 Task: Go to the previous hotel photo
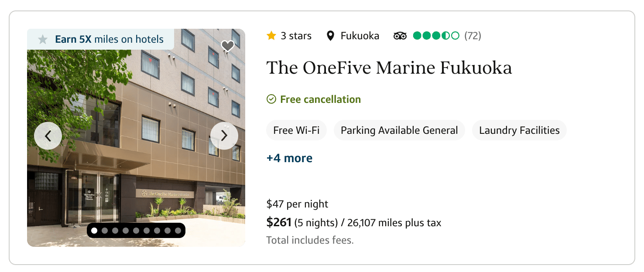click(48, 136)
